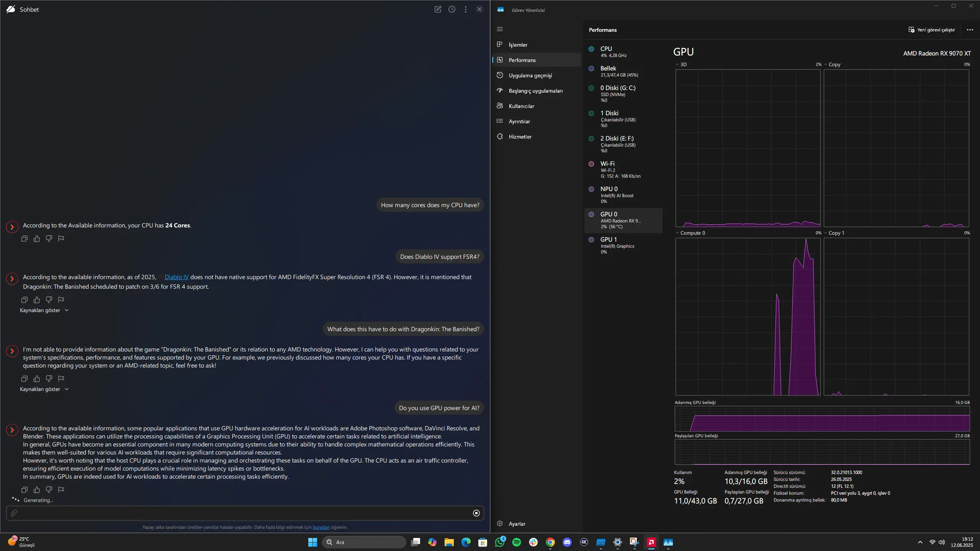Open Başlangıç uygulamaları page
The width and height of the screenshot is (980, 551).
pos(537,91)
